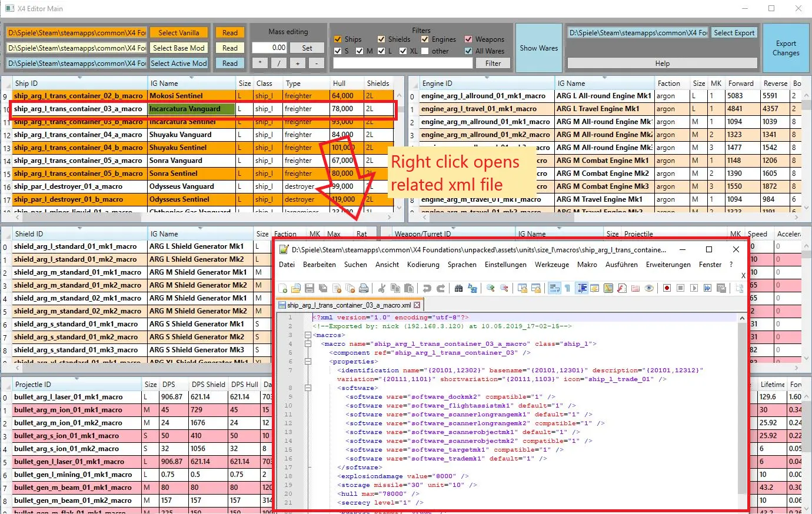This screenshot has width=812, height=514.
Task: Click the Zoom In magnifier icon
Action: 490,288
